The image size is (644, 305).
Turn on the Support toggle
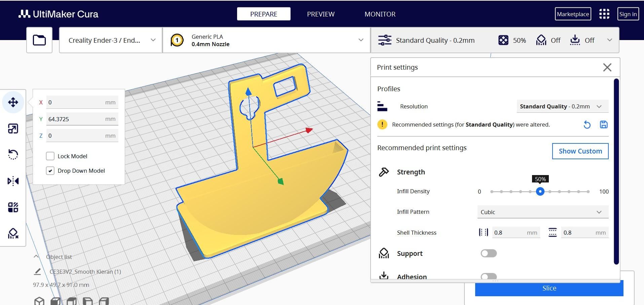489,253
